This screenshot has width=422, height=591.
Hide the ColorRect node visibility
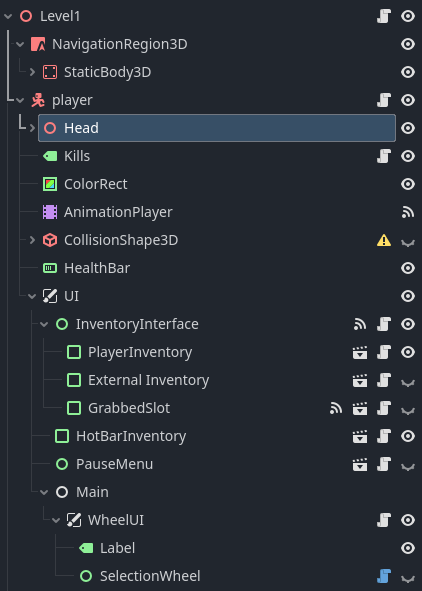(408, 184)
